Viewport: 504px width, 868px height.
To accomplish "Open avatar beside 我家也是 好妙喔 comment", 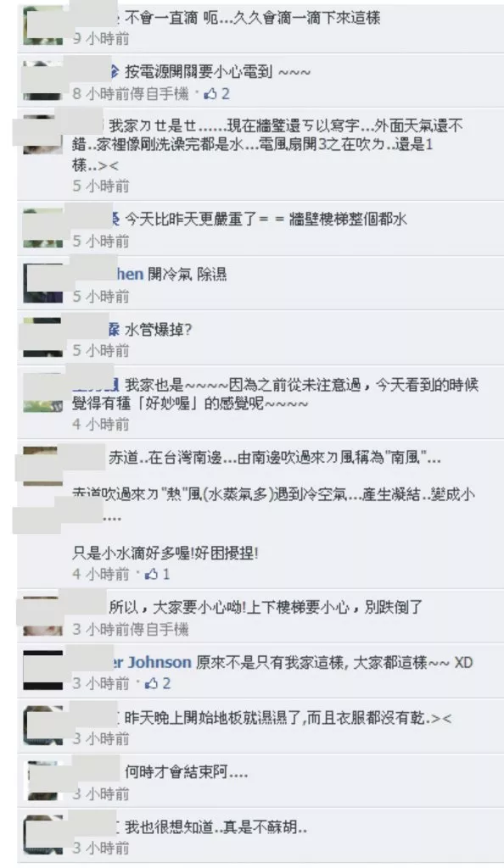I will tap(42, 392).
